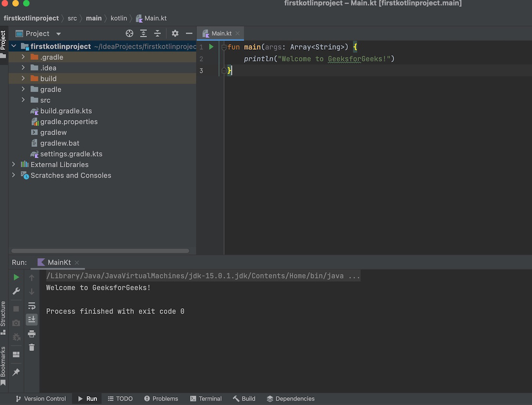Open the TODO tool window
The height and width of the screenshot is (405, 532).
tap(120, 399)
